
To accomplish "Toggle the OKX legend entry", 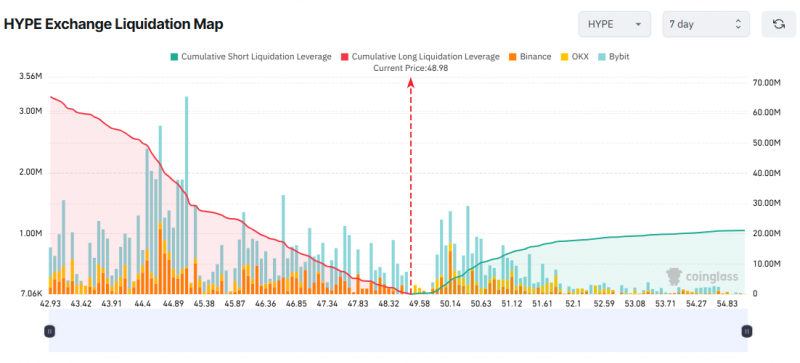I will click(x=574, y=57).
